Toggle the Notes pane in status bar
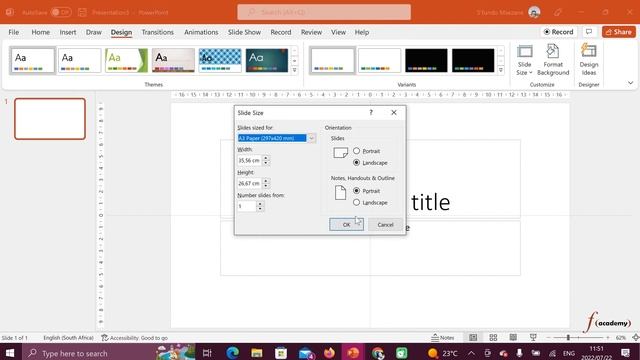Viewport: 640px width, 360px height. coord(443,338)
